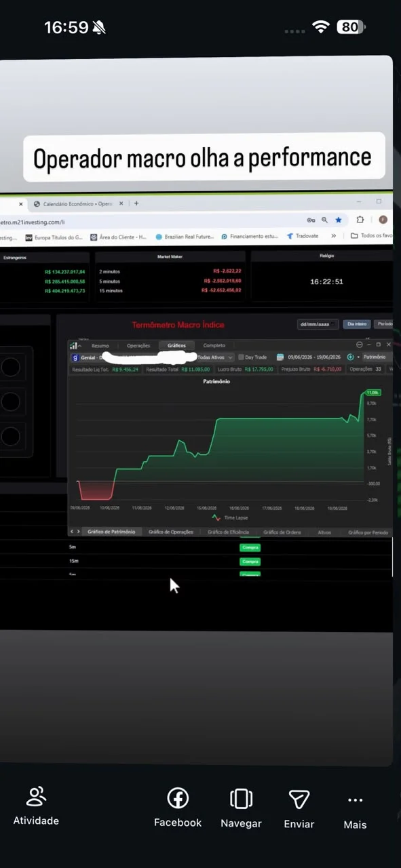Click the zoom magnifier icon in address bar
Image resolution: width=401 pixels, height=868 pixels.
[325, 220]
